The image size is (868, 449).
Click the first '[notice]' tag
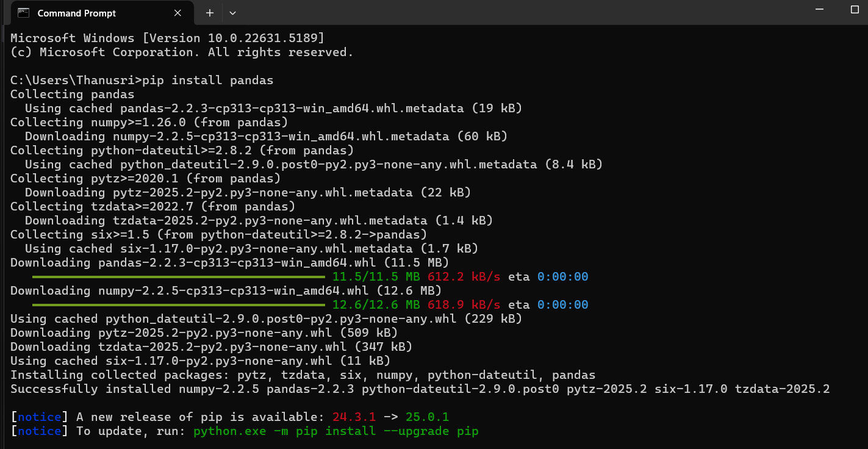pyautogui.click(x=40, y=417)
